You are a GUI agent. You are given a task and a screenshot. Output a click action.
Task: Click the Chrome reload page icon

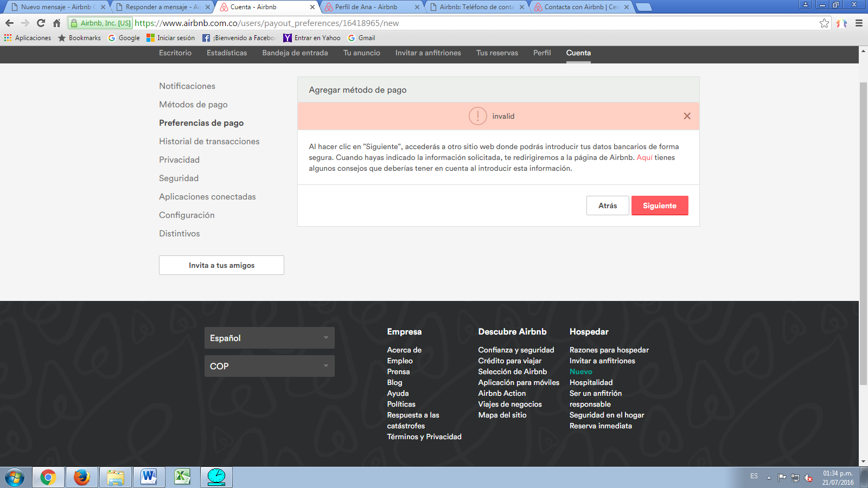(41, 23)
